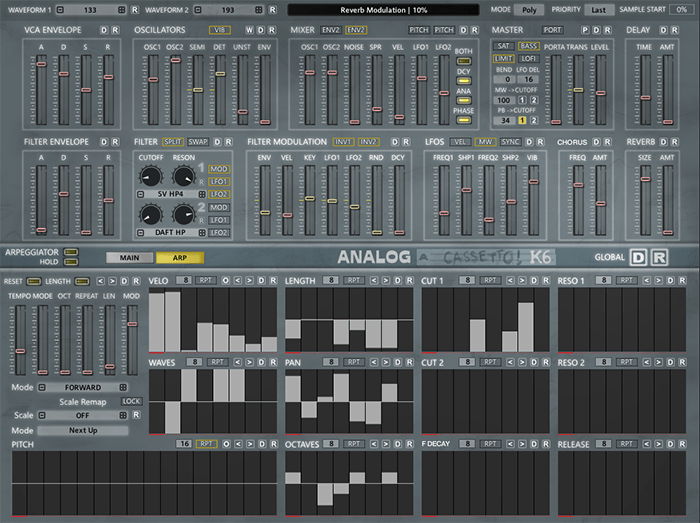
Task: Switch to the ARP page tab
Action: tap(179, 257)
